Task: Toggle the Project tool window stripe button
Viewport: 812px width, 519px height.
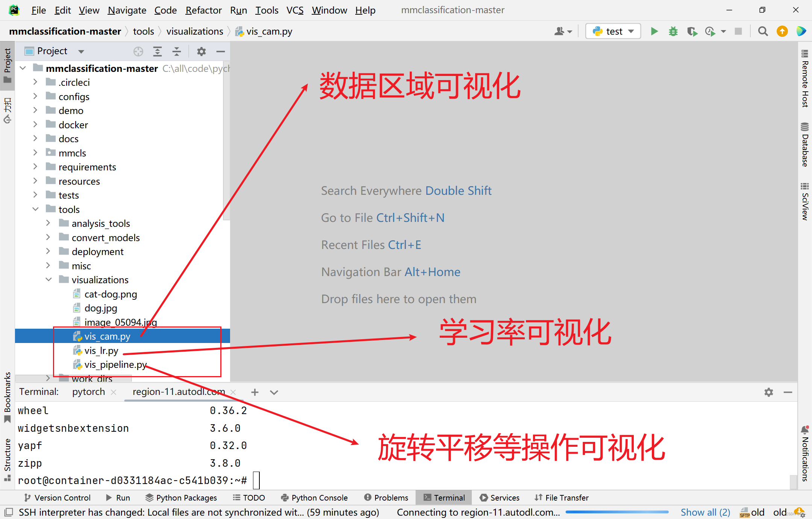Action: pyautogui.click(x=7, y=65)
